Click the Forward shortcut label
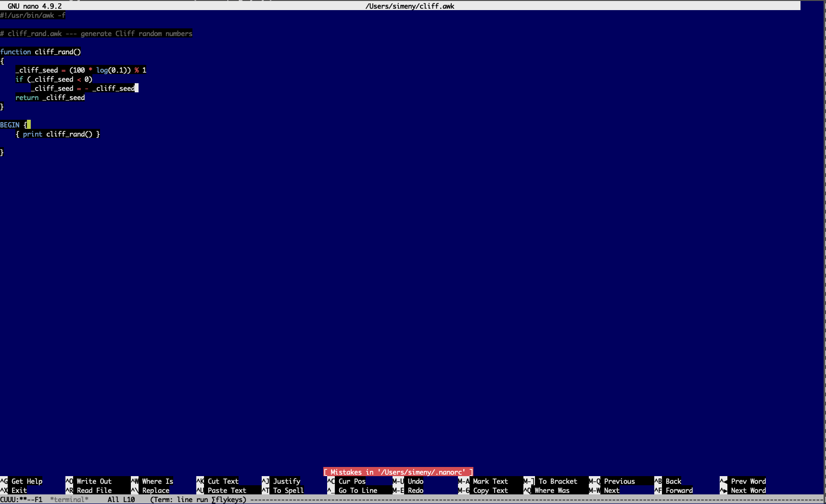Viewport: 826px width, 504px height. tap(679, 491)
